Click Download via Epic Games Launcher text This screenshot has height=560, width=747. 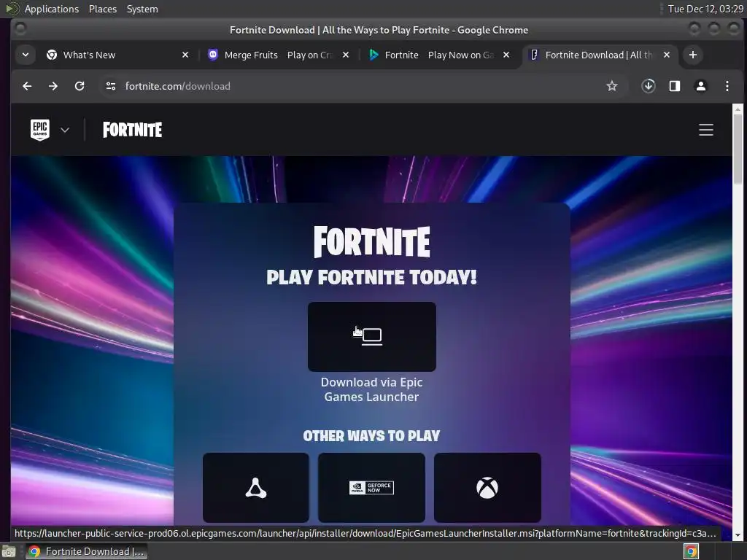coord(371,389)
